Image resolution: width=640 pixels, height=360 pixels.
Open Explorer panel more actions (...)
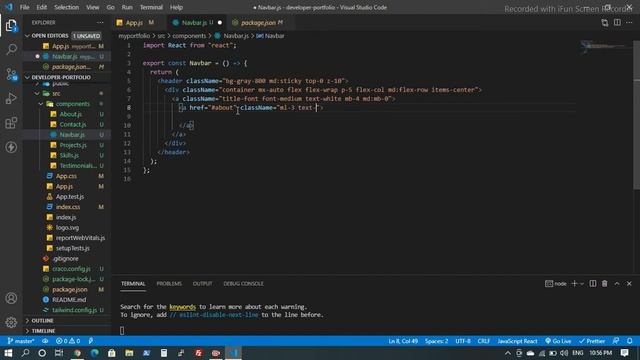point(100,23)
